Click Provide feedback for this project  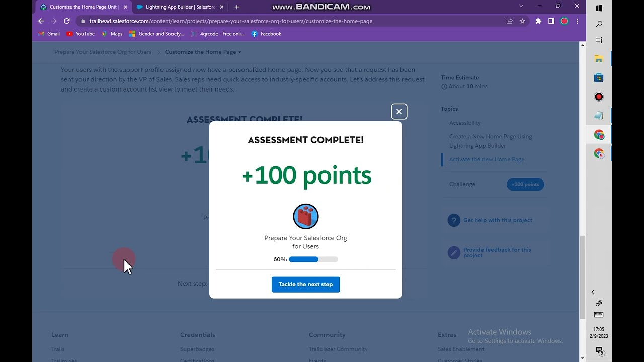point(497,252)
